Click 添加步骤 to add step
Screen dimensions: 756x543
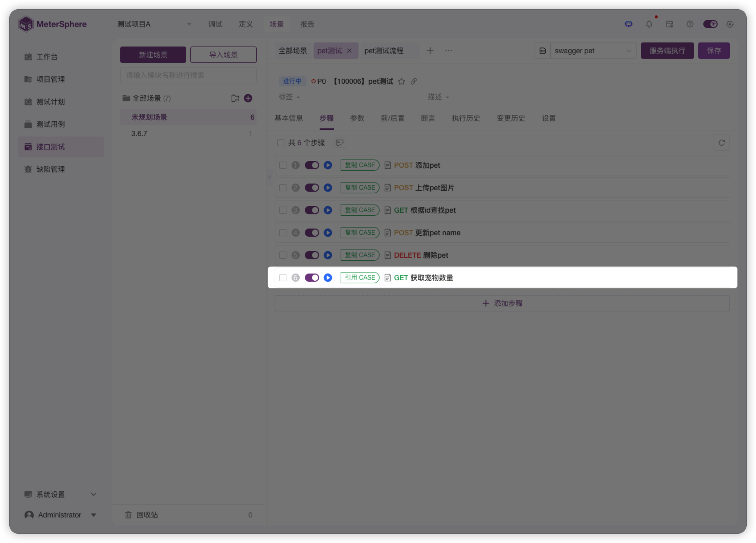(502, 303)
